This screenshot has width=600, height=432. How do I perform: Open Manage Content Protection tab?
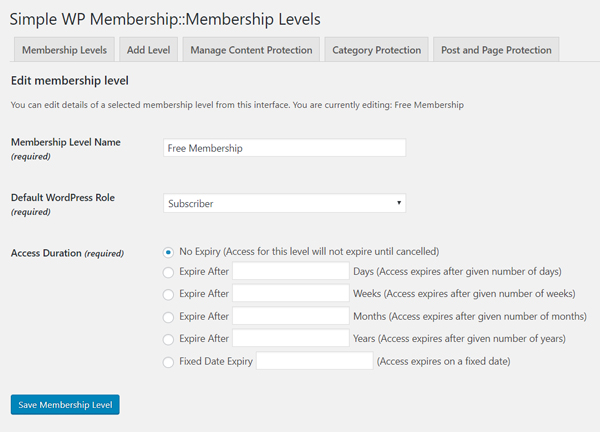pos(251,50)
